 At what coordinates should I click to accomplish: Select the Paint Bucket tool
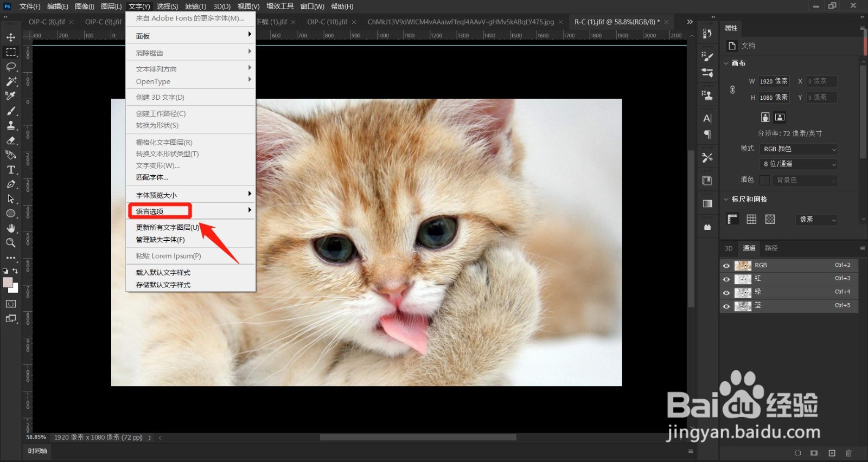[x=11, y=155]
